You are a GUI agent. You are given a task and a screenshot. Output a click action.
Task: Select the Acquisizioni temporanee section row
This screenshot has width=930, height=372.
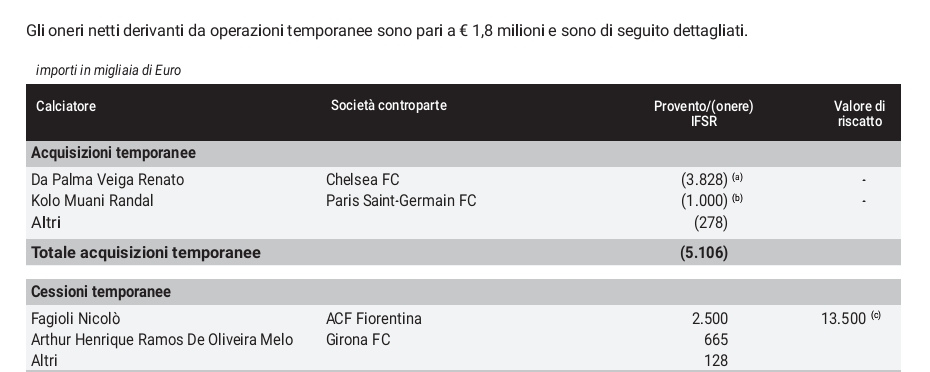coord(463,153)
